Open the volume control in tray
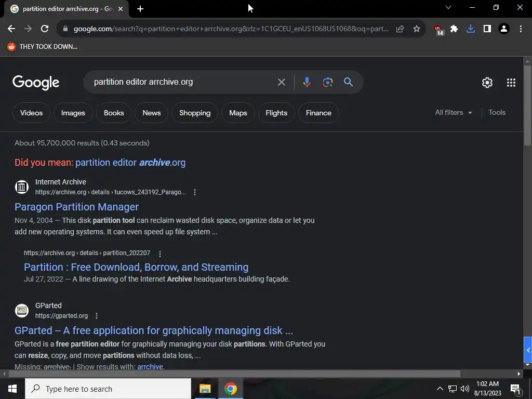This screenshot has height=399, width=532. 465,389
